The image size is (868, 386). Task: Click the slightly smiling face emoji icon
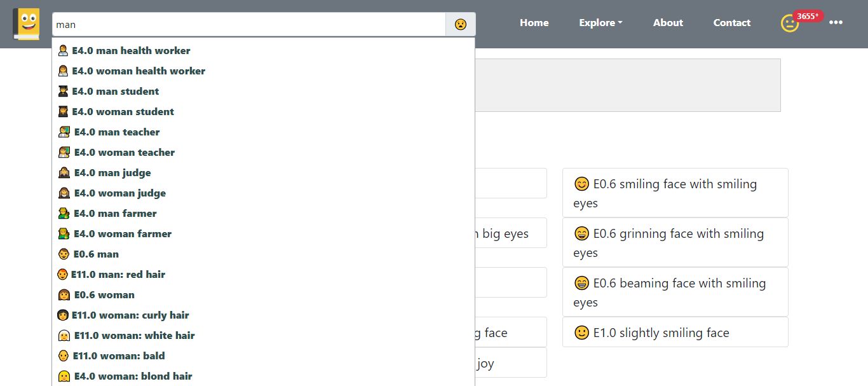coord(581,333)
